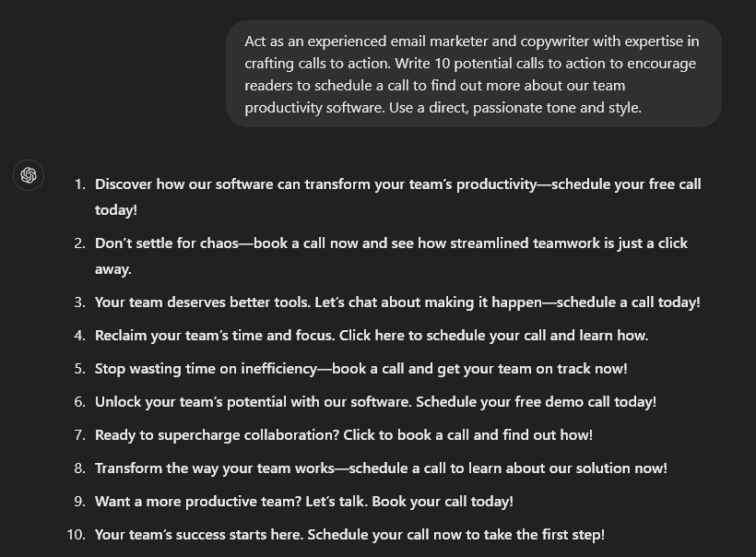This screenshot has width=756, height=557.
Task: Click the 'Your team's success starts here' line
Action: [x=349, y=535]
